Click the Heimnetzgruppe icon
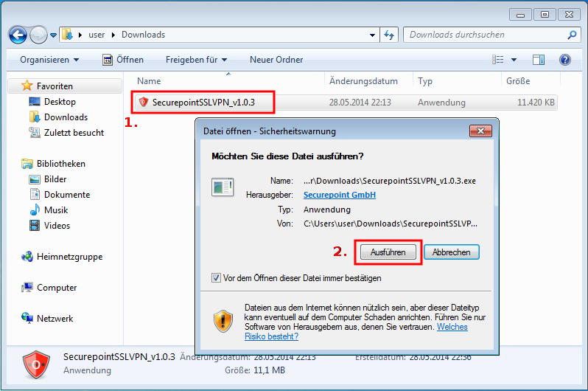The image size is (588, 391). pos(27,257)
